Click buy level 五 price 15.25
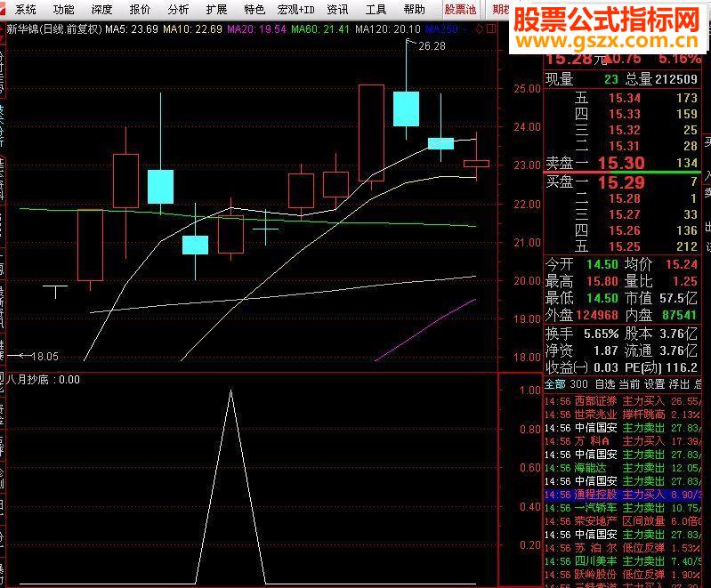 coord(625,246)
